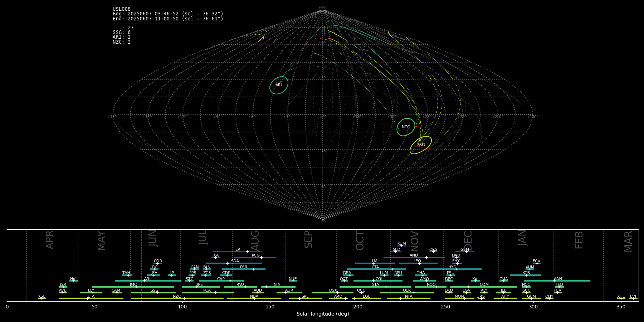Click the HYD shower label in timeline
The height and width of the screenshot is (322, 644).
tap(452, 267)
